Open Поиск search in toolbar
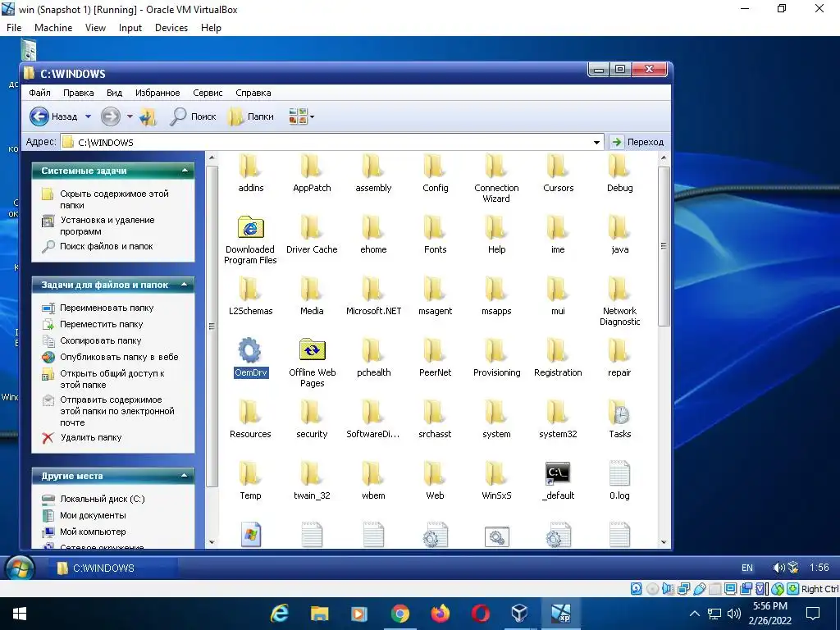This screenshot has height=630, width=840. point(193,116)
